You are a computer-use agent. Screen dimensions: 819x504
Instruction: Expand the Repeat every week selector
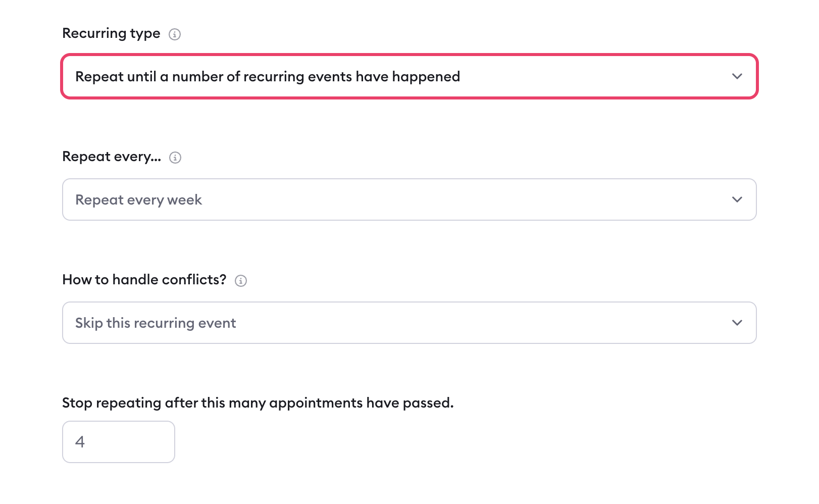(409, 199)
